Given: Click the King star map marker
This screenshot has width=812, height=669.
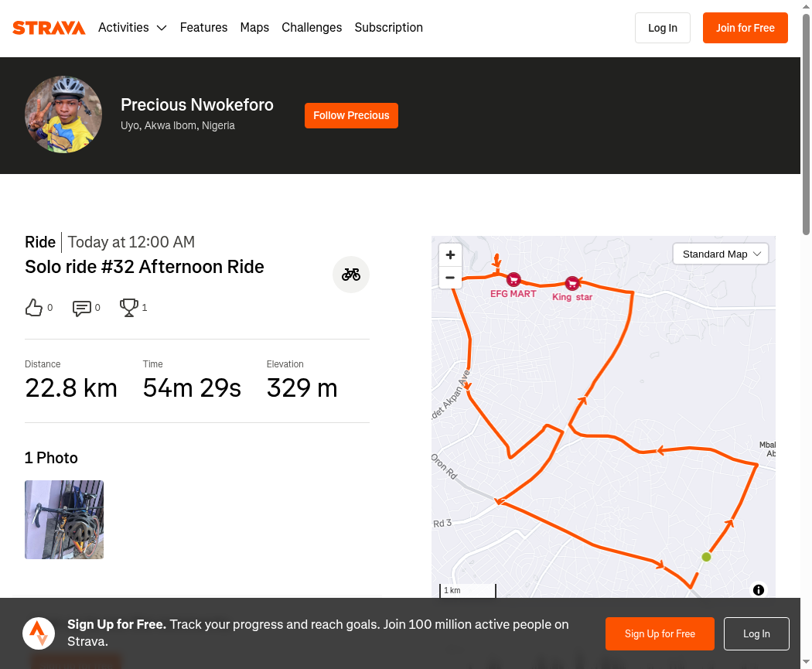Looking at the screenshot, I should [x=572, y=284].
